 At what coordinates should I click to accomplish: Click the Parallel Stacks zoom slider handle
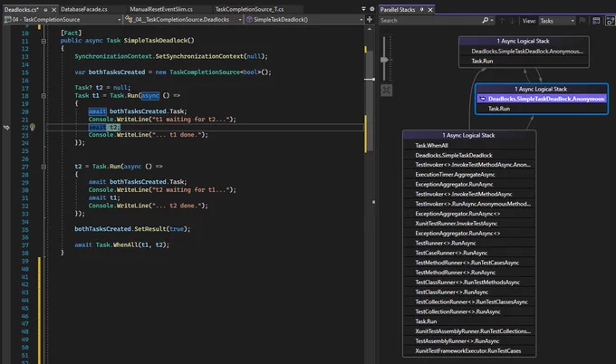tap(384, 60)
